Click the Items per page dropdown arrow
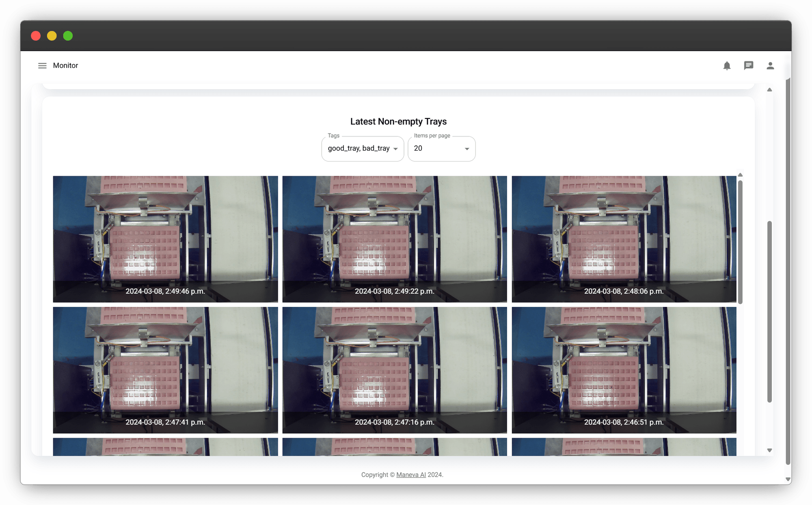Viewport: 812px width, 505px height. [467, 149]
